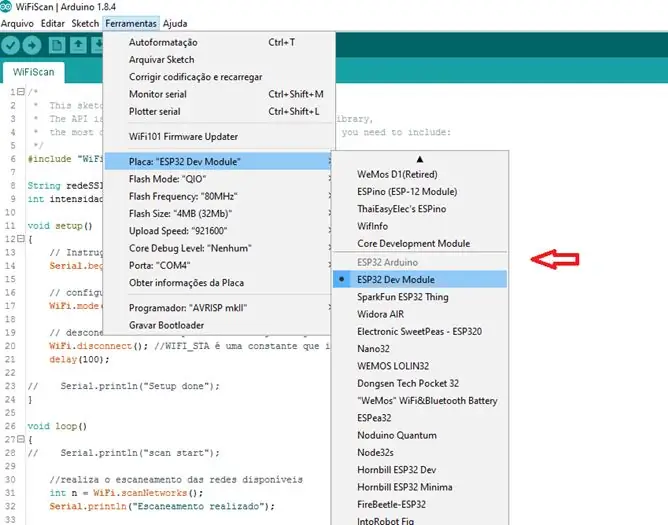Open the Sketch menu

(x=85, y=23)
